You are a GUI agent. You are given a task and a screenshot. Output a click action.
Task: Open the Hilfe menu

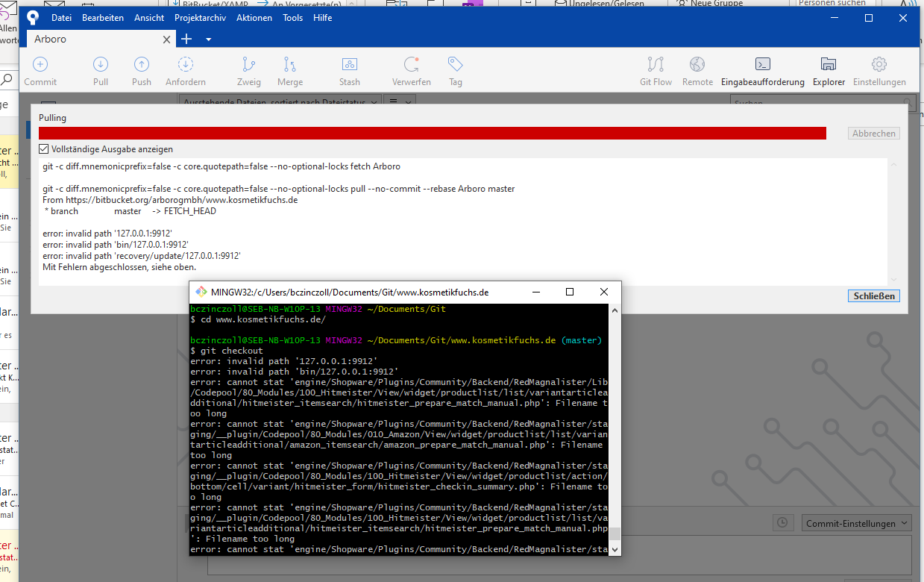click(323, 18)
